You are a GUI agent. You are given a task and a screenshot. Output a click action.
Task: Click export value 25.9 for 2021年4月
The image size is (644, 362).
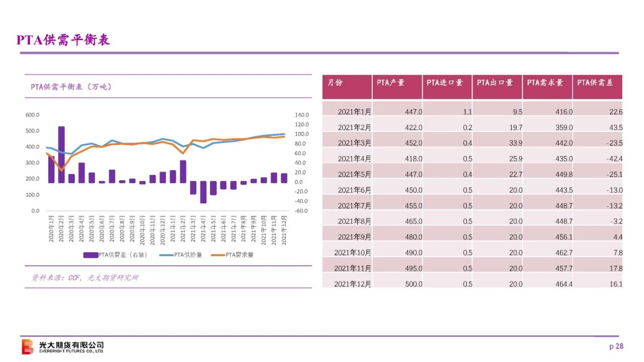tap(516, 159)
